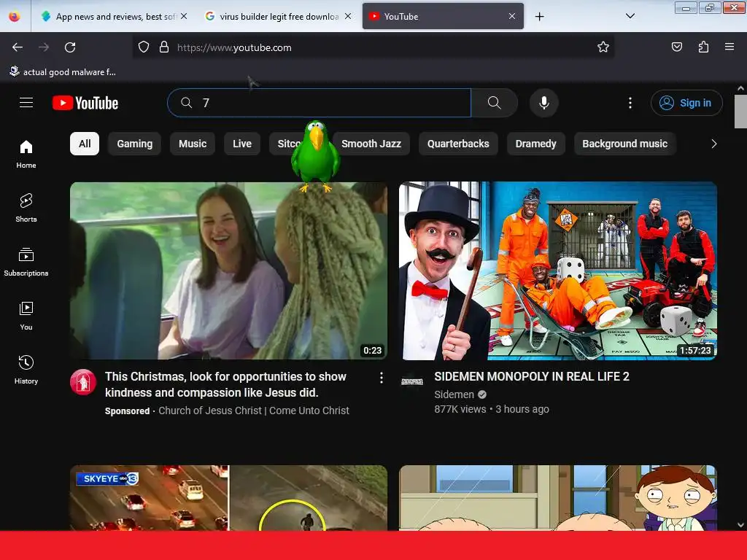Open the ad's three-dot options menu
The height and width of the screenshot is (560, 747).
click(381, 378)
